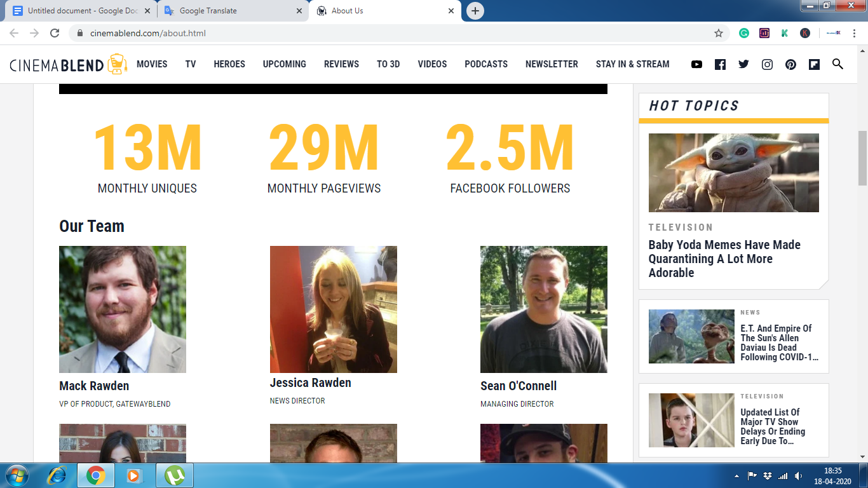
Task: Open the Action Center flag tray icon
Action: pos(752,475)
